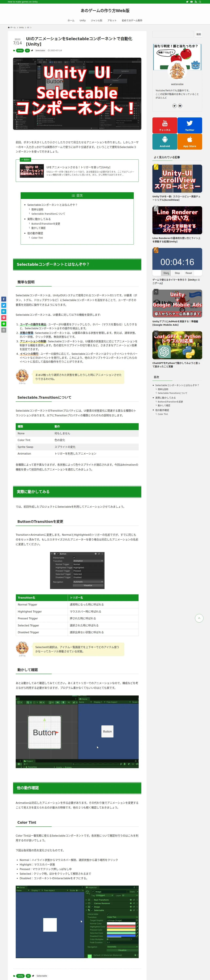Toggle the 目次 table of contents header
This screenshot has width=210, height=980.
tap(77, 196)
